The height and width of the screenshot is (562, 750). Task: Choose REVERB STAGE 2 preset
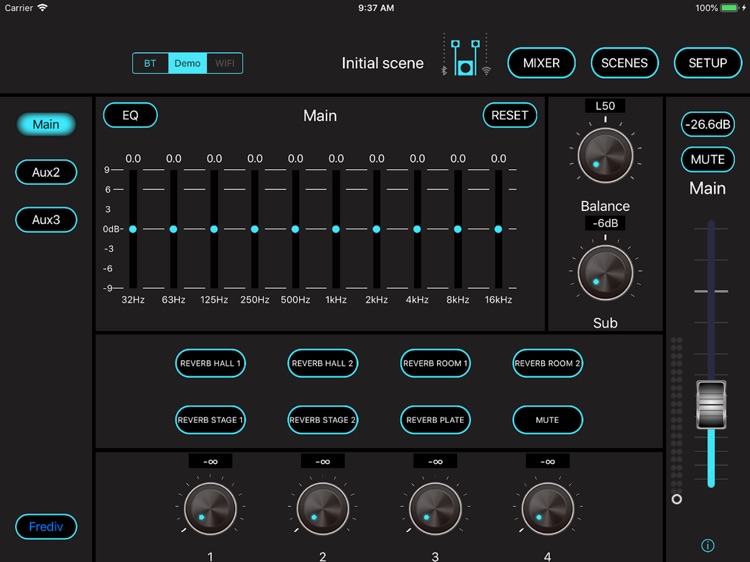pyautogui.click(x=322, y=420)
